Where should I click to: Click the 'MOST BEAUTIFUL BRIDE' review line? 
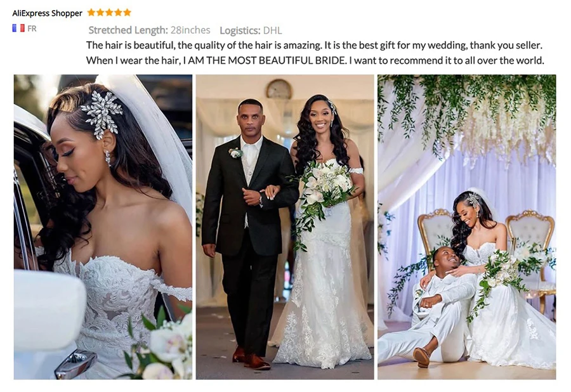(x=315, y=60)
